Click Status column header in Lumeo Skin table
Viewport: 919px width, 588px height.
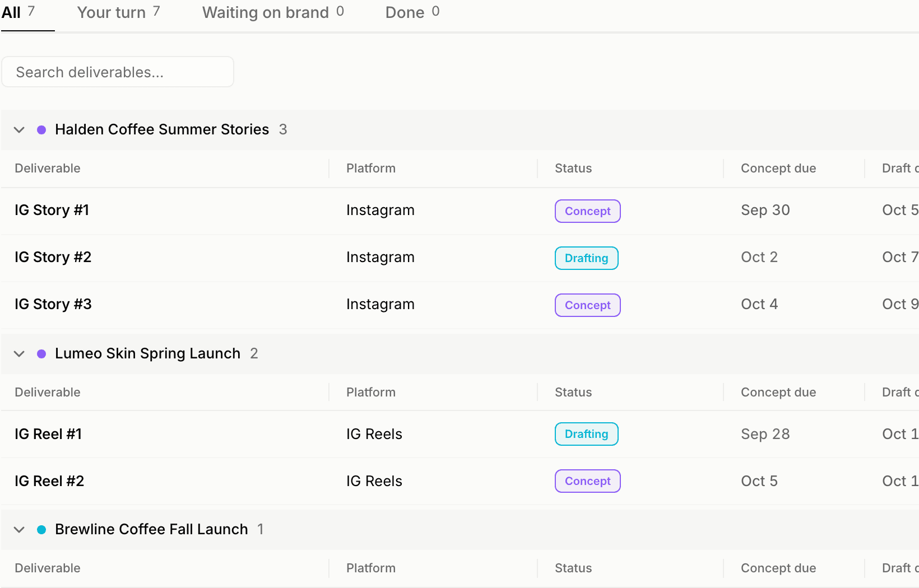(x=573, y=392)
